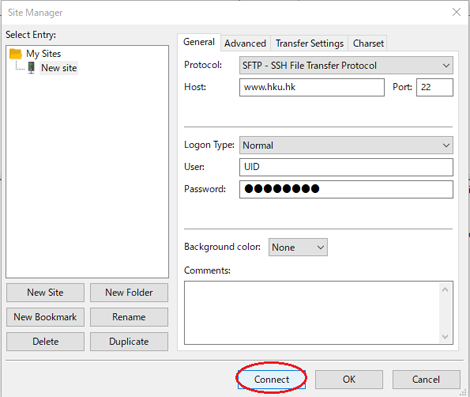
Task: Click the Comments scrollbar up arrow
Action: click(445, 290)
